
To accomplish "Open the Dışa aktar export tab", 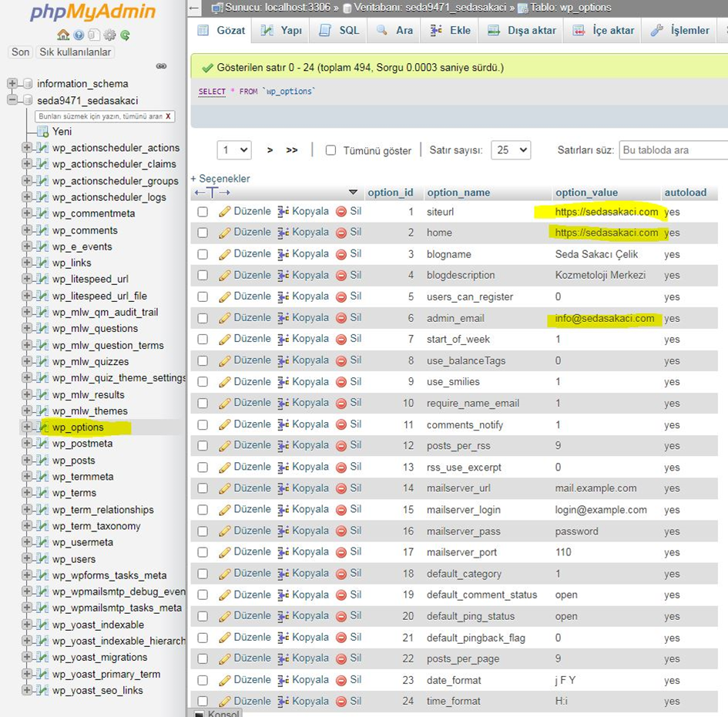I will click(x=522, y=31).
